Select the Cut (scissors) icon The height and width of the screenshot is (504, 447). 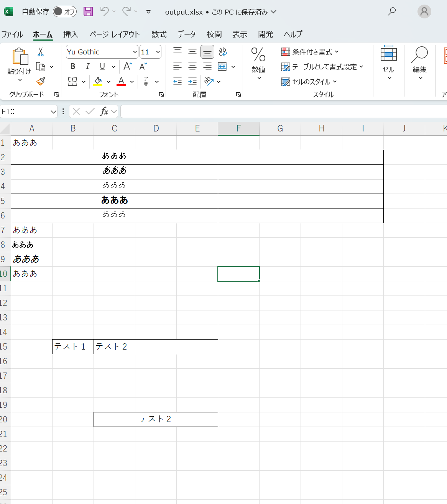(41, 52)
